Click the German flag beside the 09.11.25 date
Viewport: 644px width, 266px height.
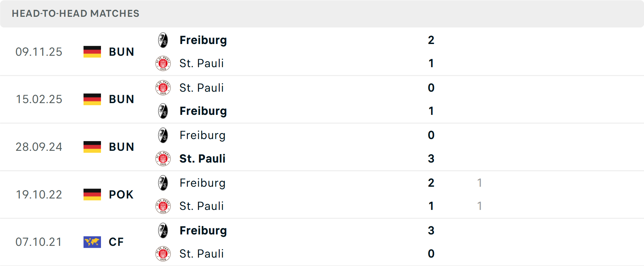tap(92, 52)
